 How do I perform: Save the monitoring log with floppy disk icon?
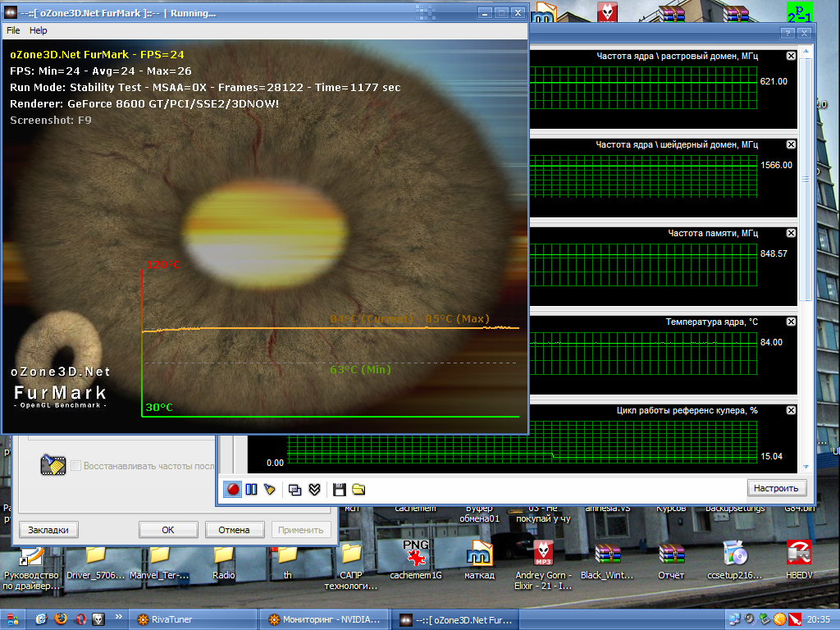click(340, 489)
